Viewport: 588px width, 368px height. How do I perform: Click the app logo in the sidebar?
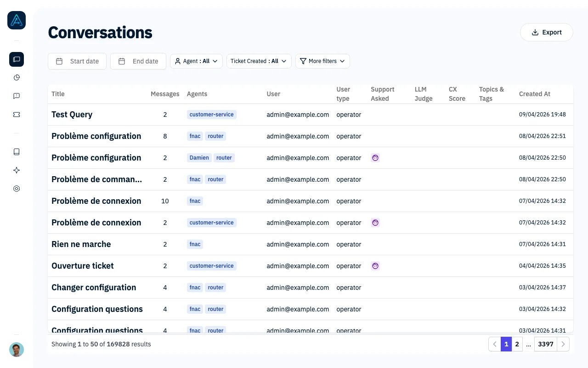click(17, 20)
